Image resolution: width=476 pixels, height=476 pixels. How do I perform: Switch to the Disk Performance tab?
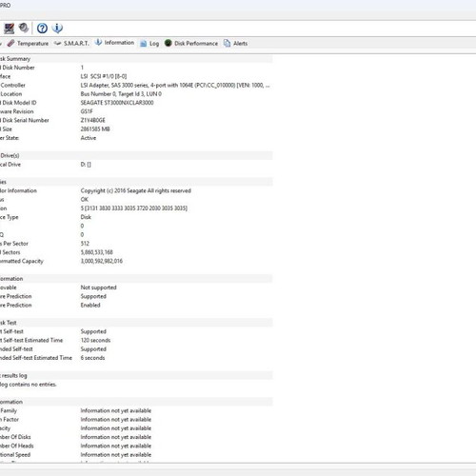click(191, 43)
